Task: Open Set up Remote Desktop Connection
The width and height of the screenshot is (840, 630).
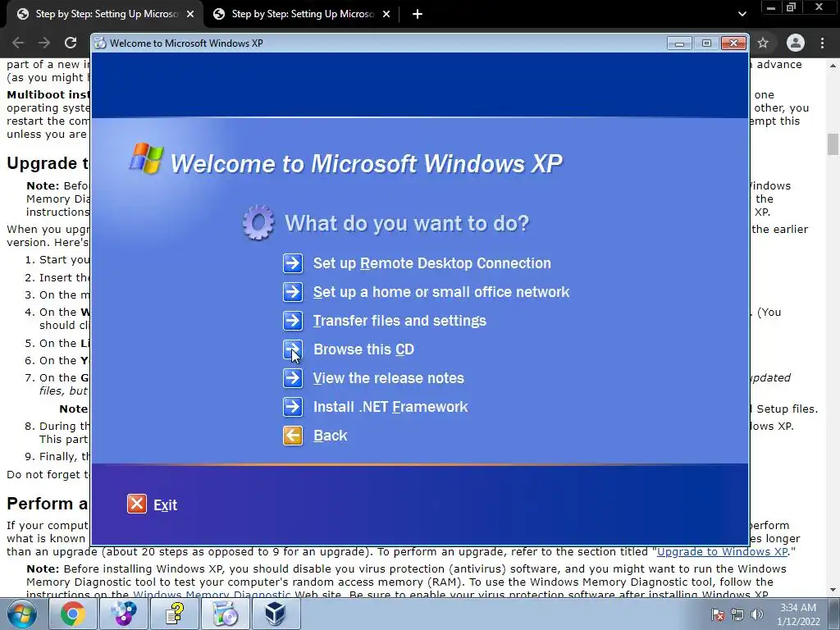Action: tap(431, 263)
